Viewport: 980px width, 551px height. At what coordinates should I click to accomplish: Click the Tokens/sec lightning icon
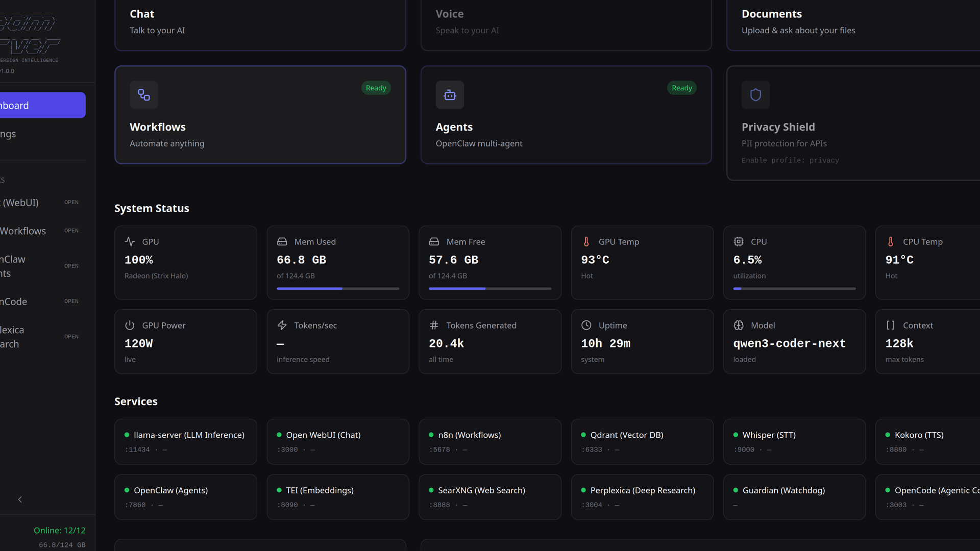tap(282, 325)
